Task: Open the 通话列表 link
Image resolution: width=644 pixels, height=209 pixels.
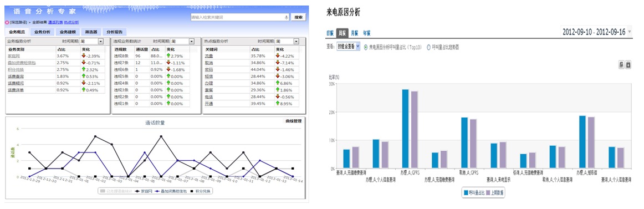Action: pyautogui.click(x=55, y=22)
